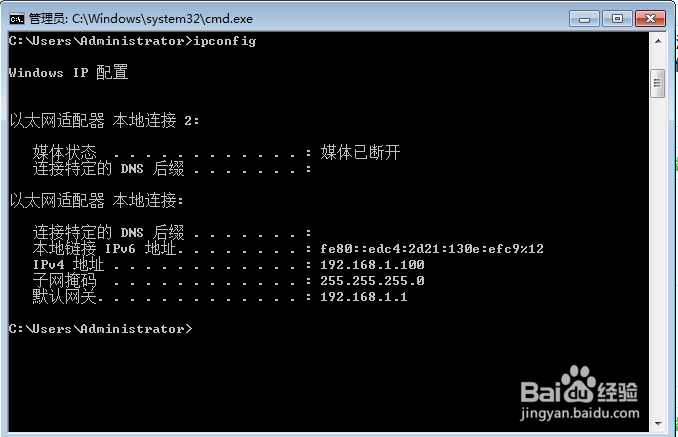Click the empty scrollbar track below thumb
Image resolution: width=678 pixels, height=437 pixels.
tap(658, 257)
